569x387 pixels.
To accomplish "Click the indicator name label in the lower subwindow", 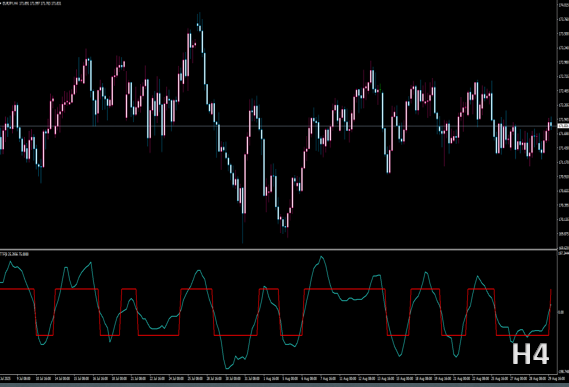I will pyautogui.click(x=15, y=254).
